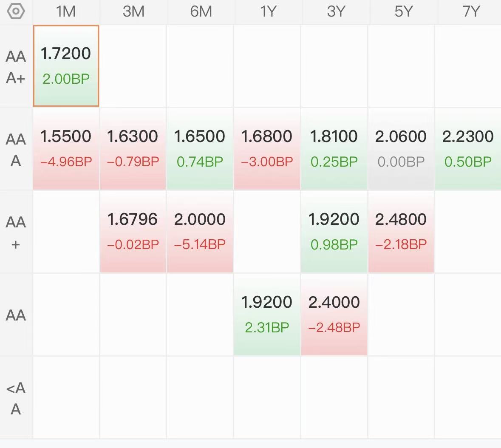The image size is (501, 448).
Task: Select the AAA+ rating row label
Action: (16, 67)
